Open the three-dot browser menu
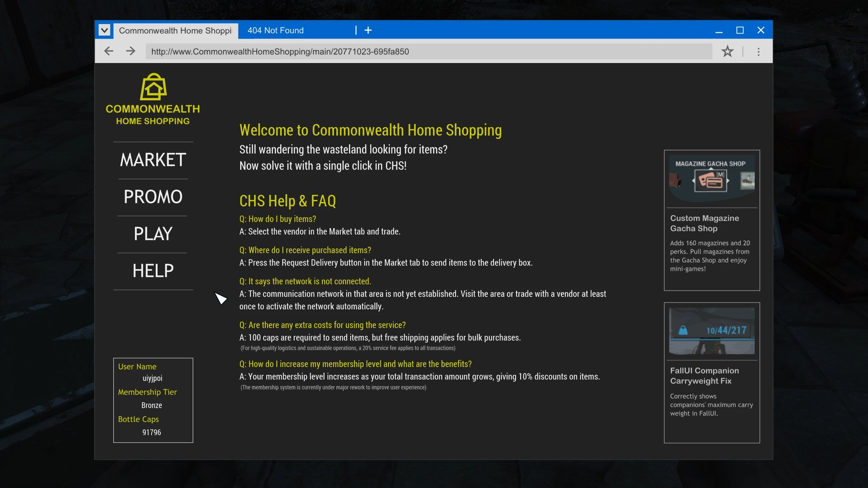Viewport: 868px width, 488px height. click(758, 52)
